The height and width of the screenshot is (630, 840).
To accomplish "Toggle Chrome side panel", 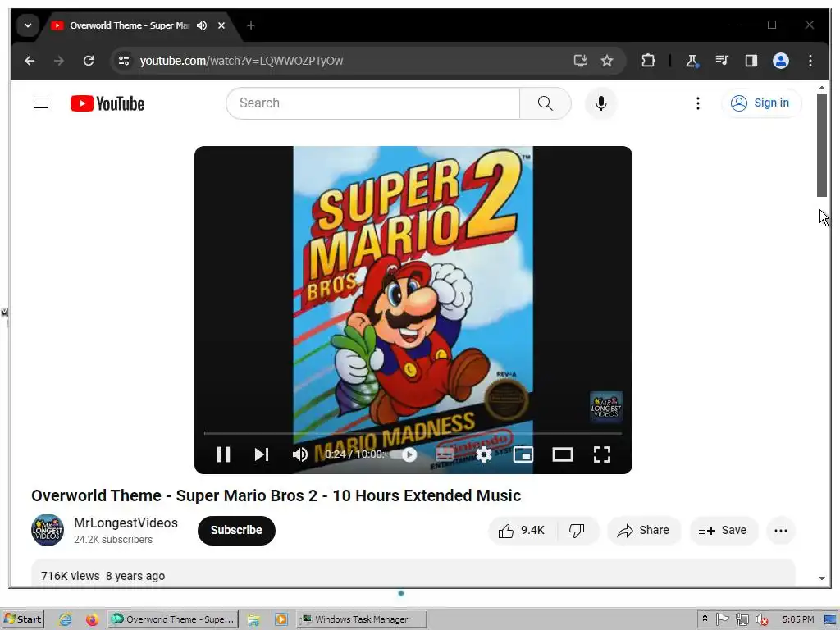I will (x=751, y=61).
